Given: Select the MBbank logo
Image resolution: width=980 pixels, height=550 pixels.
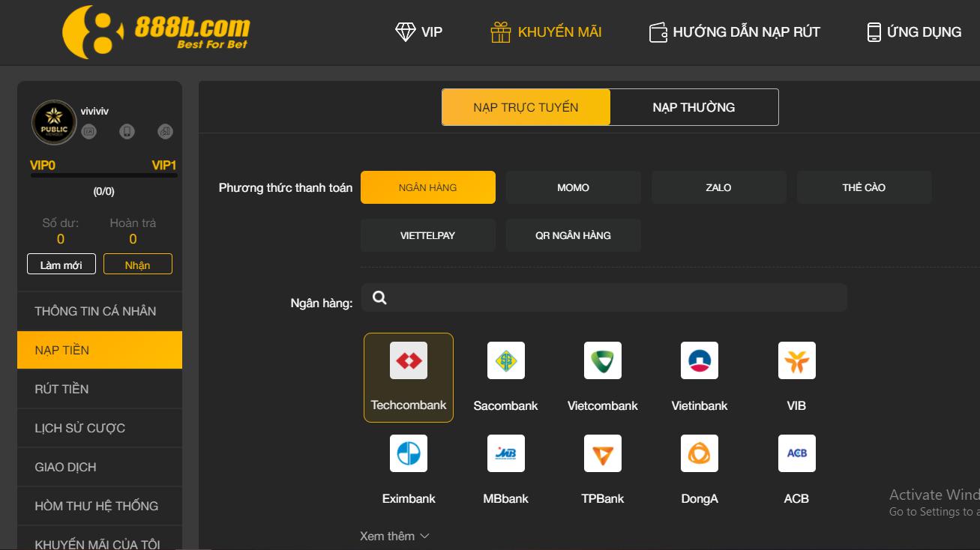Looking at the screenshot, I should point(506,453).
